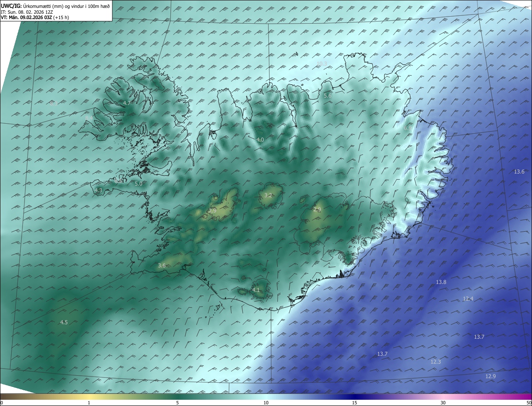Click the 10 tick on the color scale
532x406 pixels.
(266, 403)
